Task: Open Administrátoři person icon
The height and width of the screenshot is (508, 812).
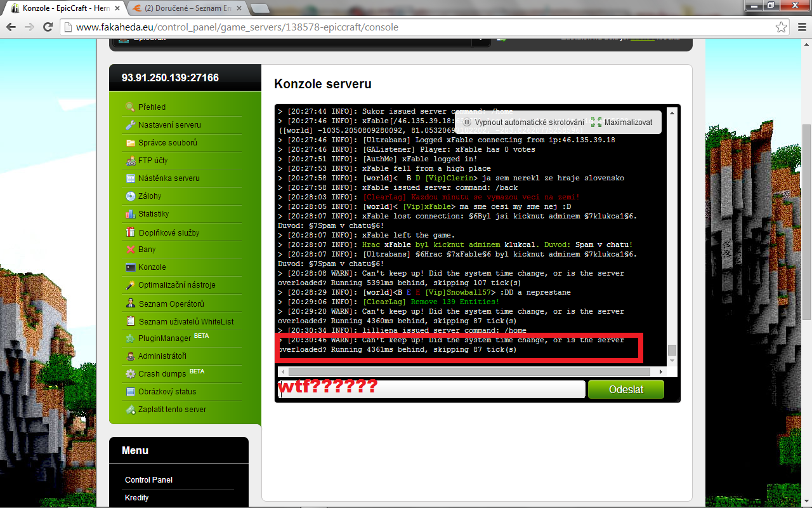Action: [130, 356]
